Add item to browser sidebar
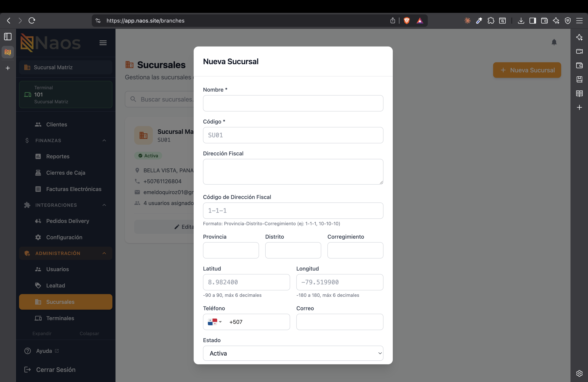The image size is (588, 382). tap(579, 108)
